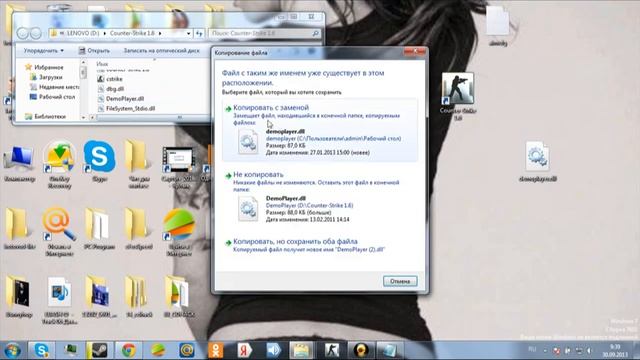Click Windows Explorer icon in taskbar
This screenshot has height=360, width=640.
pyautogui.click(x=301, y=351)
